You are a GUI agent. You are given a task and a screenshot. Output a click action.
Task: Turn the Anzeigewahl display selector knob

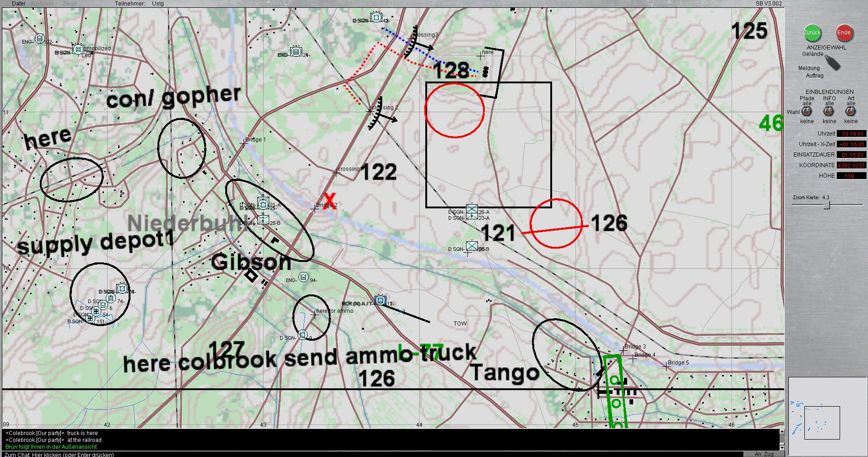coord(833,62)
